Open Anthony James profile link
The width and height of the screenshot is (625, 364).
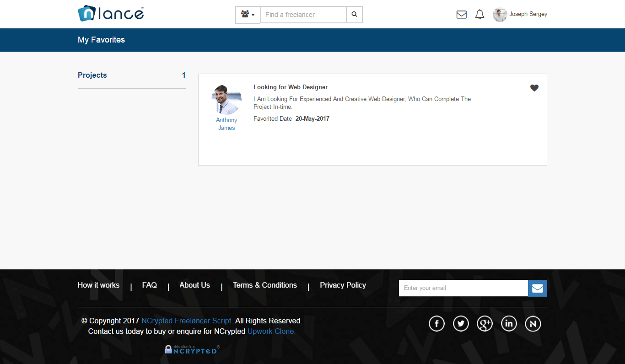pyautogui.click(x=226, y=124)
